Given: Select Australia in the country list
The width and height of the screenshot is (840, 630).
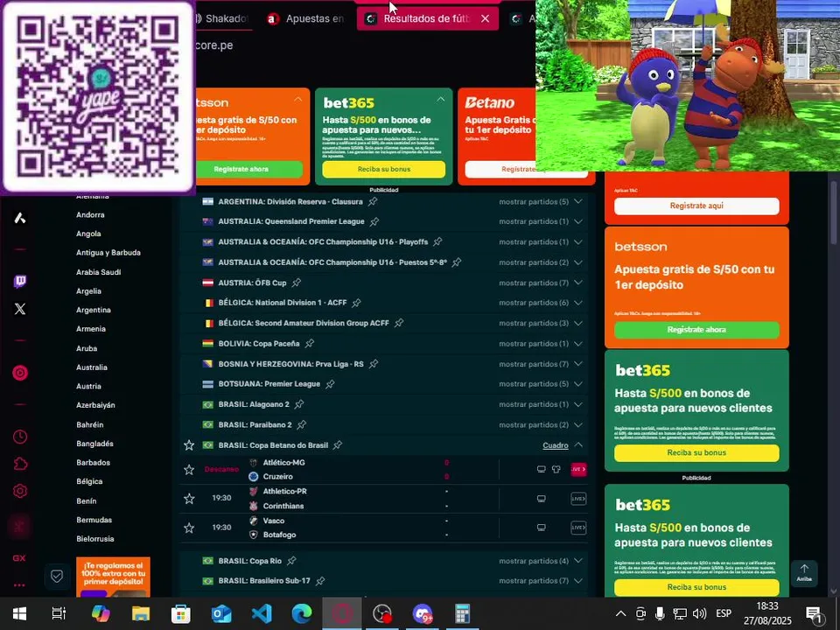Looking at the screenshot, I should click(92, 367).
